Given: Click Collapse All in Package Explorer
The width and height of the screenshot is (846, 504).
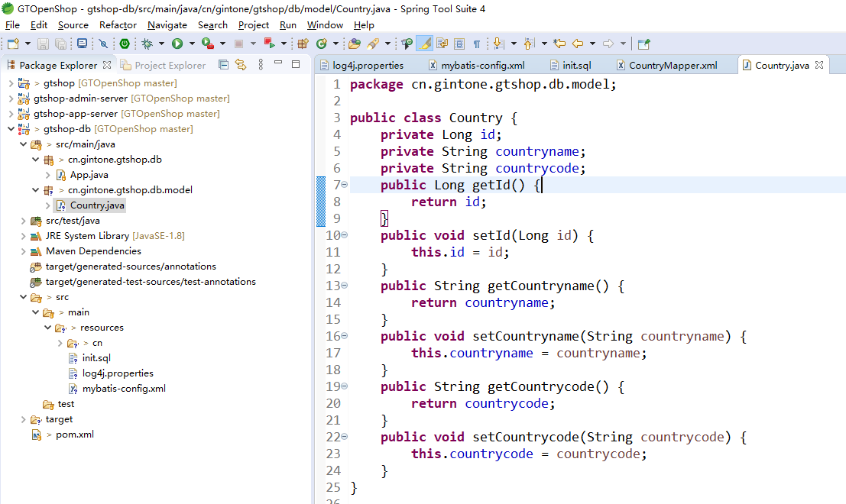Looking at the screenshot, I should [223, 65].
